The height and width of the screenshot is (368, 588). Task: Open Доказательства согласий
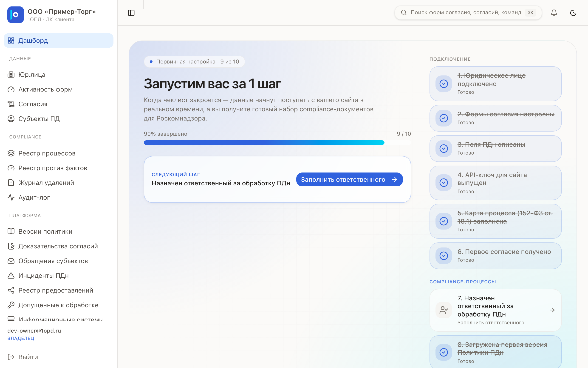click(x=59, y=246)
